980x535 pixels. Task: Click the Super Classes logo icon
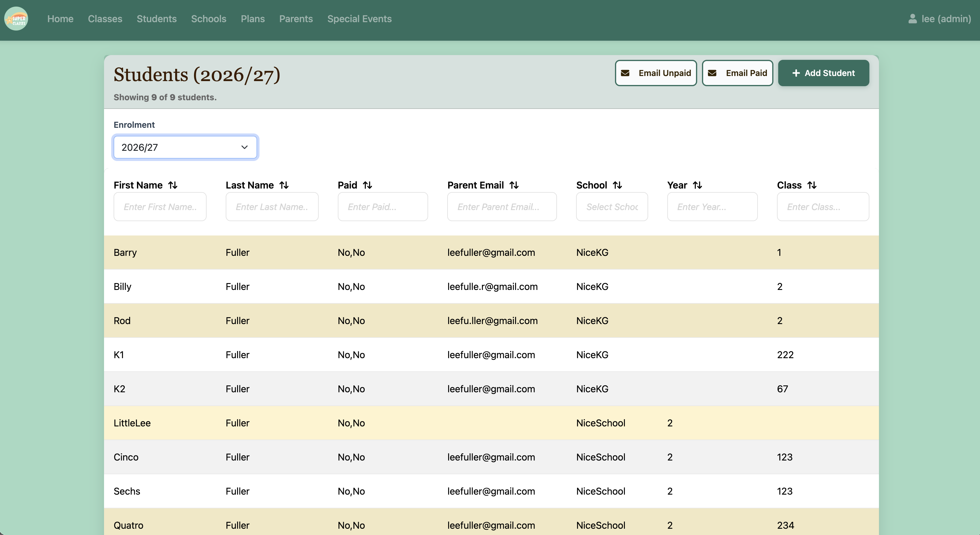pyautogui.click(x=16, y=19)
